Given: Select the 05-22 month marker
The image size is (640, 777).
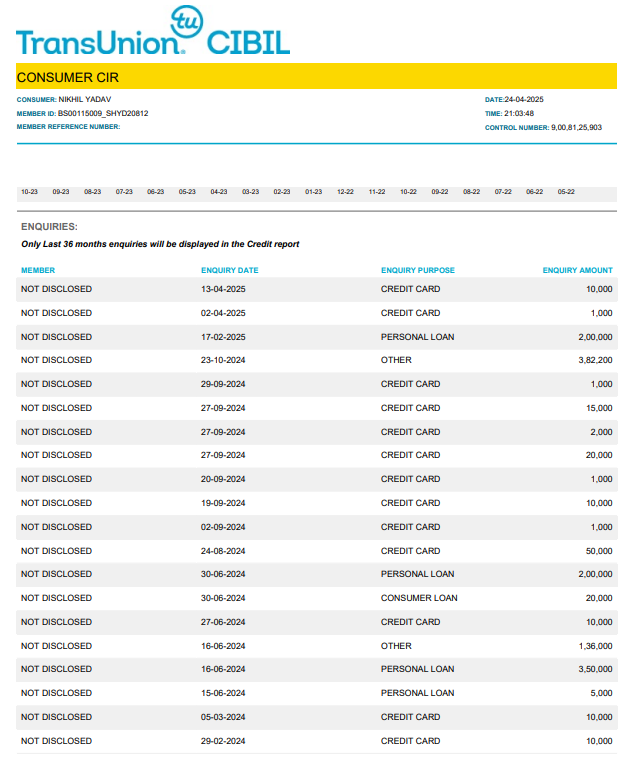Looking at the screenshot, I should click(566, 192).
